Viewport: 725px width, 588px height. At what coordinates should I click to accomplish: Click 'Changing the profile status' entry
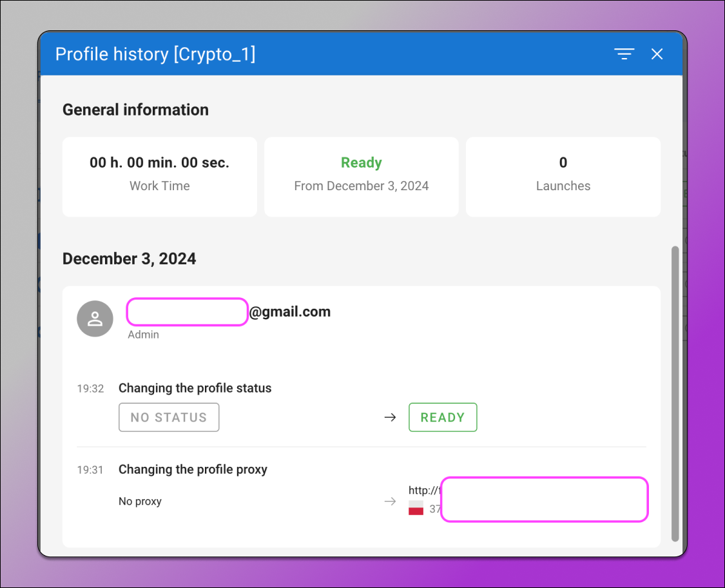tap(195, 388)
